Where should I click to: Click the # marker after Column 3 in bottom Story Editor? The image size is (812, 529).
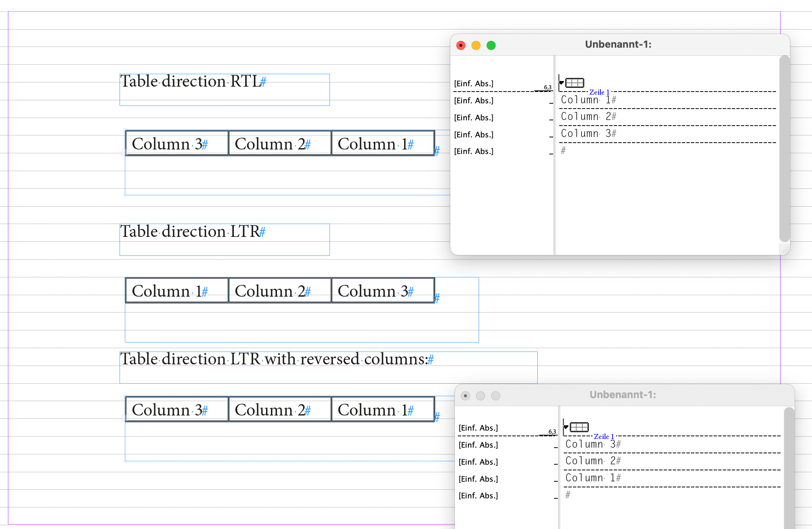[x=618, y=443]
